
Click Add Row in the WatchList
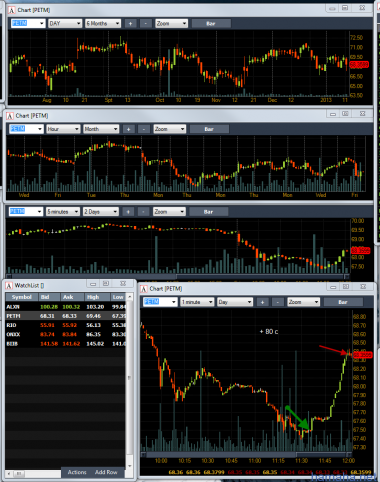tap(106, 472)
